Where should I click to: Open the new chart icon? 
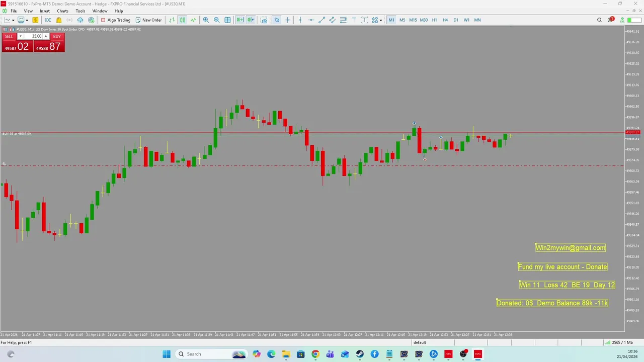click(7, 20)
